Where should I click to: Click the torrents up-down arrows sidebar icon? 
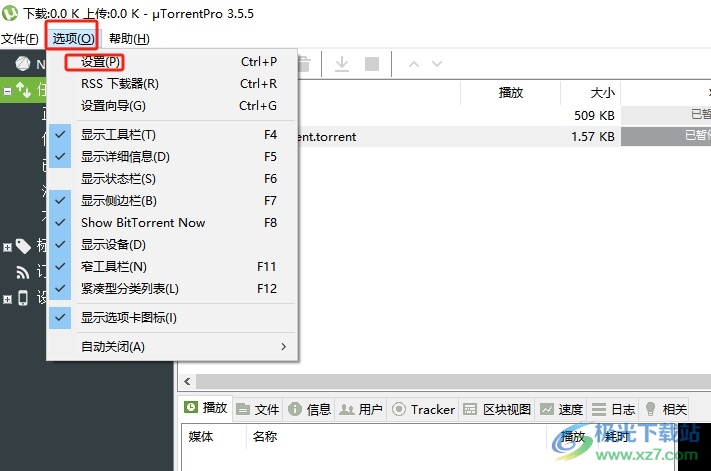click(x=24, y=90)
